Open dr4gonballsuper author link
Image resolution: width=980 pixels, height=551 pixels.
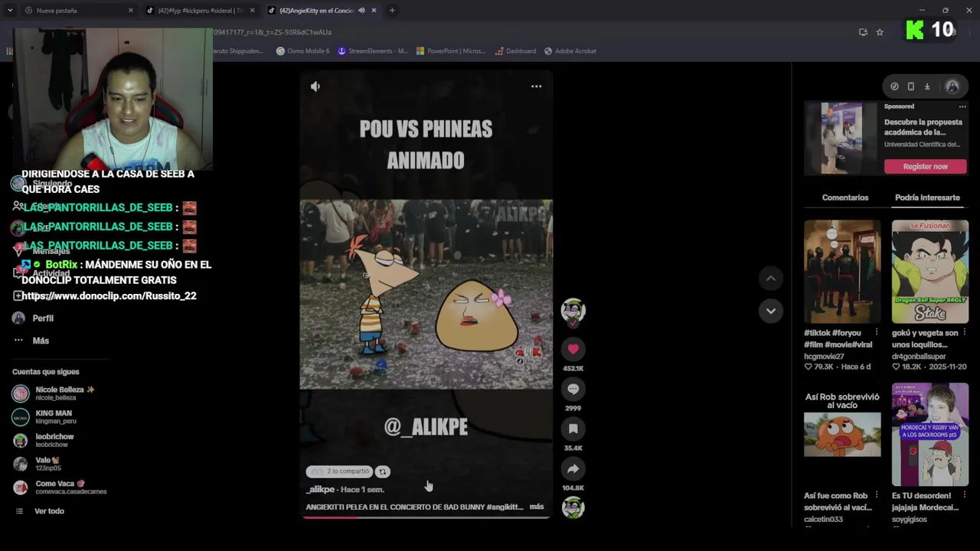tap(918, 357)
